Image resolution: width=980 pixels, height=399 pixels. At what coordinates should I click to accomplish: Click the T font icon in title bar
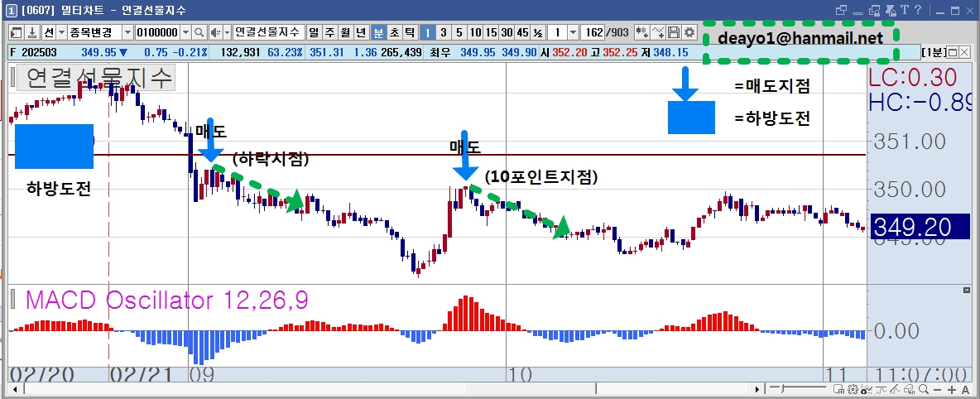pyautogui.click(x=905, y=9)
